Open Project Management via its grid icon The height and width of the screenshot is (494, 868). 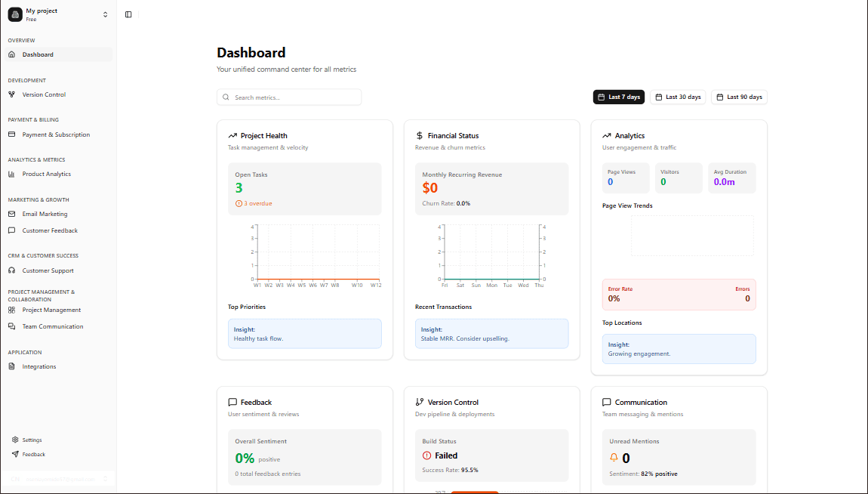(x=13, y=310)
